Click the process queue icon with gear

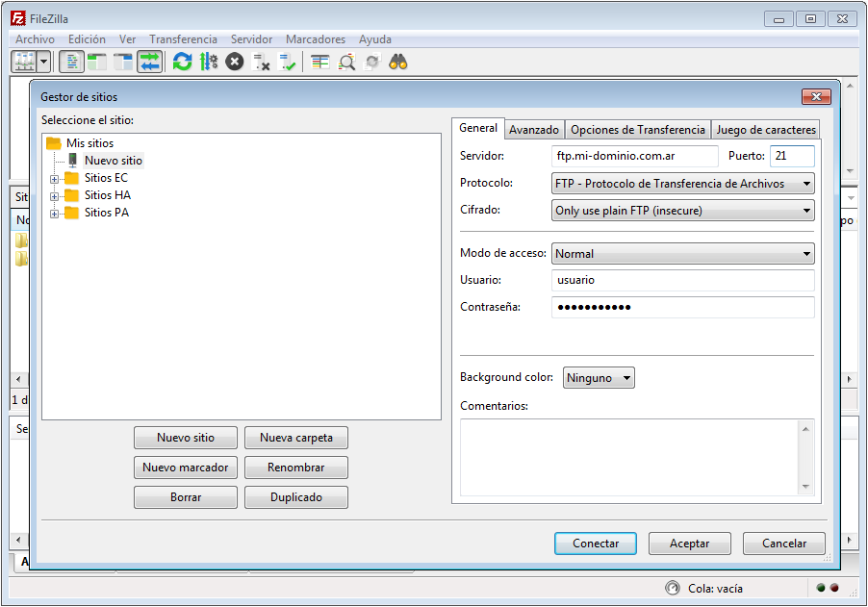209,62
